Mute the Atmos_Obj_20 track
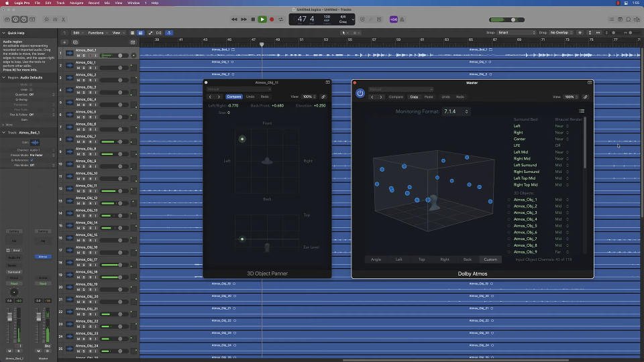 pyautogui.click(x=78, y=302)
